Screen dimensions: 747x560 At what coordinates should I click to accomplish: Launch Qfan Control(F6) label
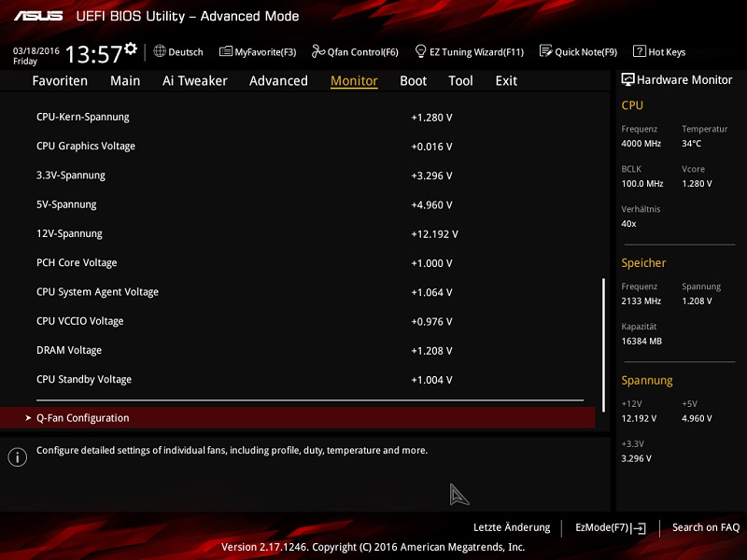(362, 52)
